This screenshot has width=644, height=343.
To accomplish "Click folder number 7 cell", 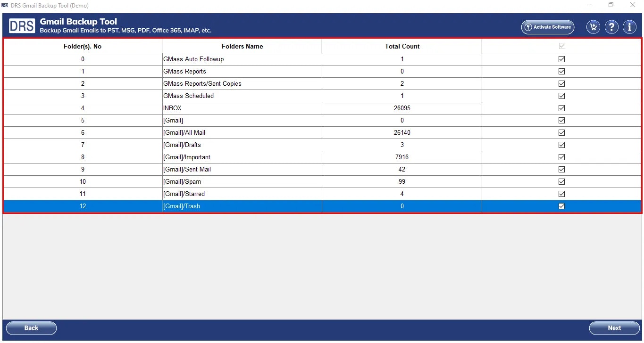I will [83, 145].
